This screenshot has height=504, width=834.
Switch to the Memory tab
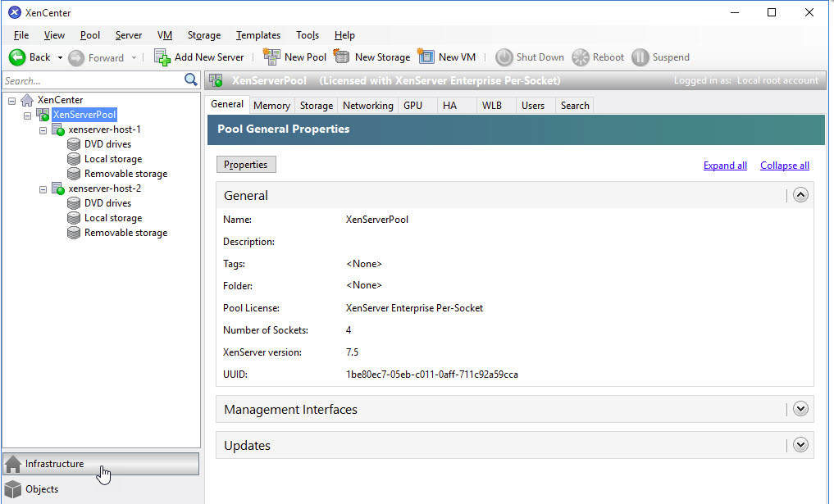click(271, 106)
